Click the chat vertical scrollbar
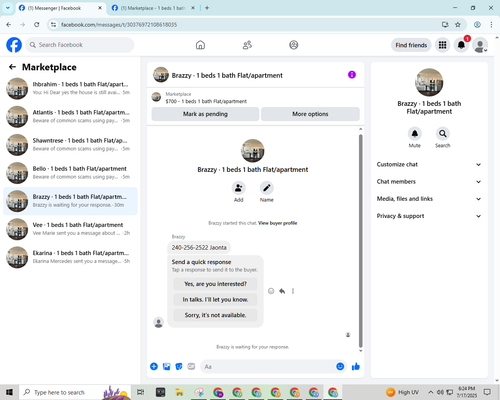The image size is (500, 400). coord(360,241)
